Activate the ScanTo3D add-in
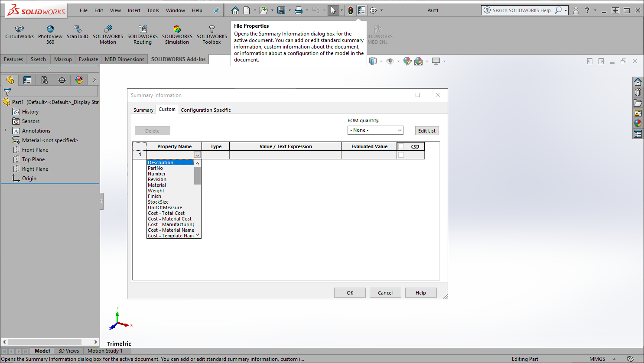 (x=78, y=32)
